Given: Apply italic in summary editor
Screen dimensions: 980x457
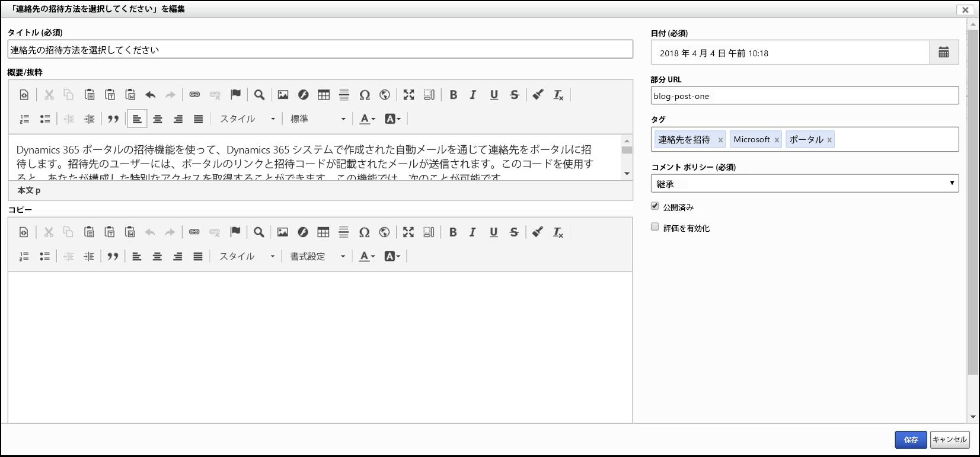Looking at the screenshot, I should pos(473,95).
